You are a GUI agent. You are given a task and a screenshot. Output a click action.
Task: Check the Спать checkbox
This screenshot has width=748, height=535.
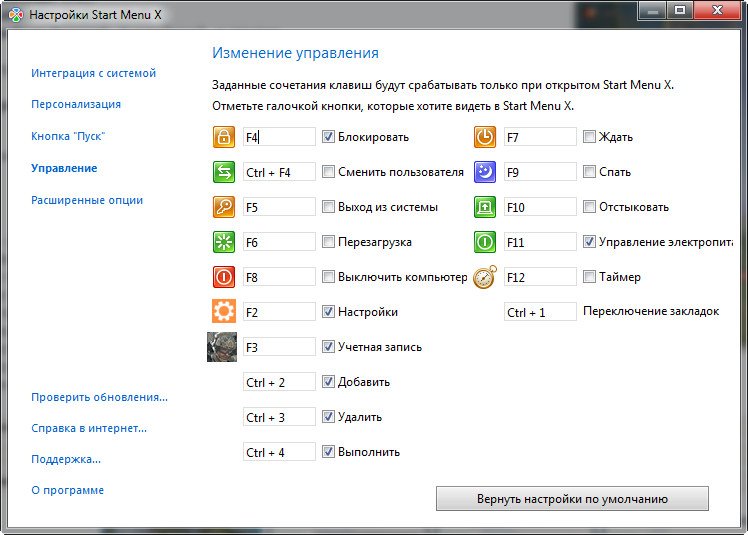[x=590, y=172]
